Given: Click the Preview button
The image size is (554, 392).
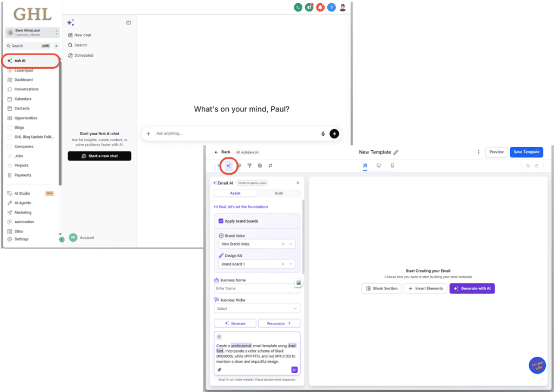Looking at the screenshot, I should click(x=497, y=152).
